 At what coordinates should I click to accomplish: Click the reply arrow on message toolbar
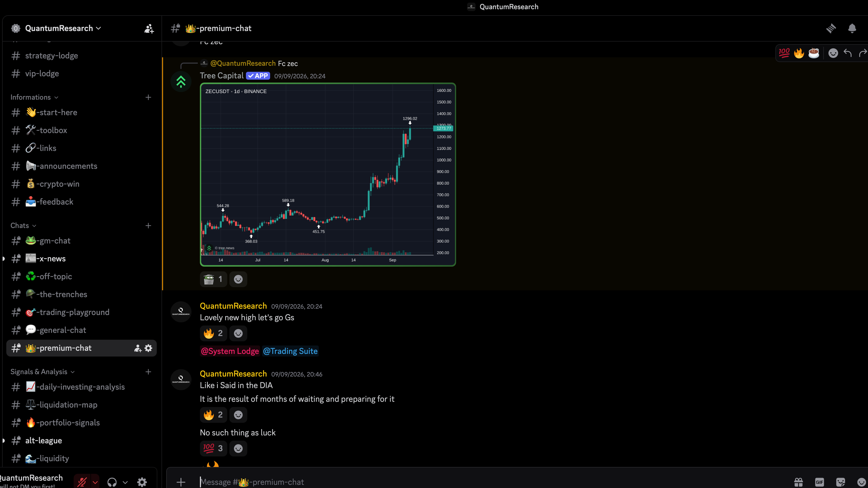[848, 53]
